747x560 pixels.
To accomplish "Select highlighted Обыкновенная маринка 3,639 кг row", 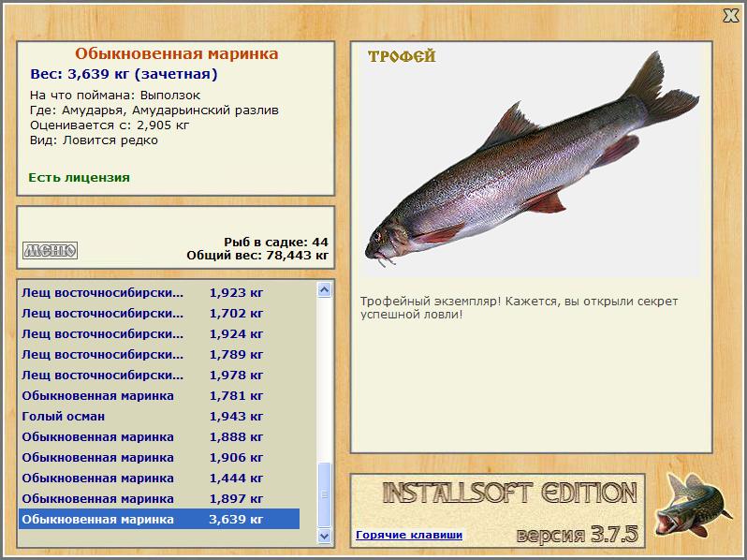I will click(x=159, y=519).
